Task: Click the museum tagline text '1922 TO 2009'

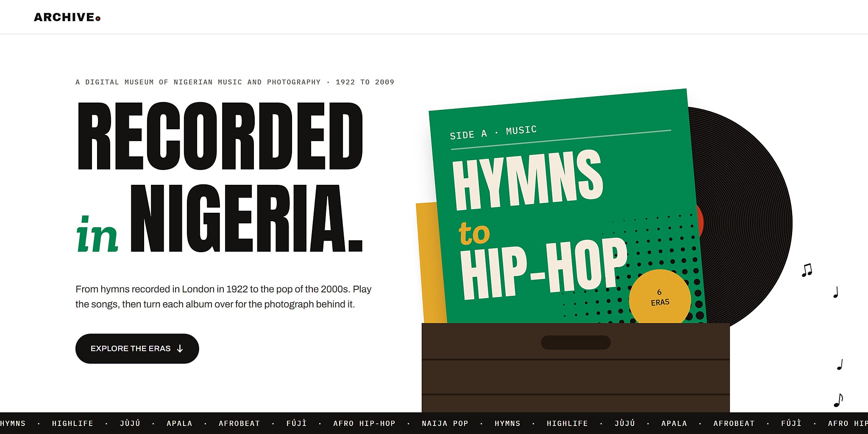Action: pos(365,82)
